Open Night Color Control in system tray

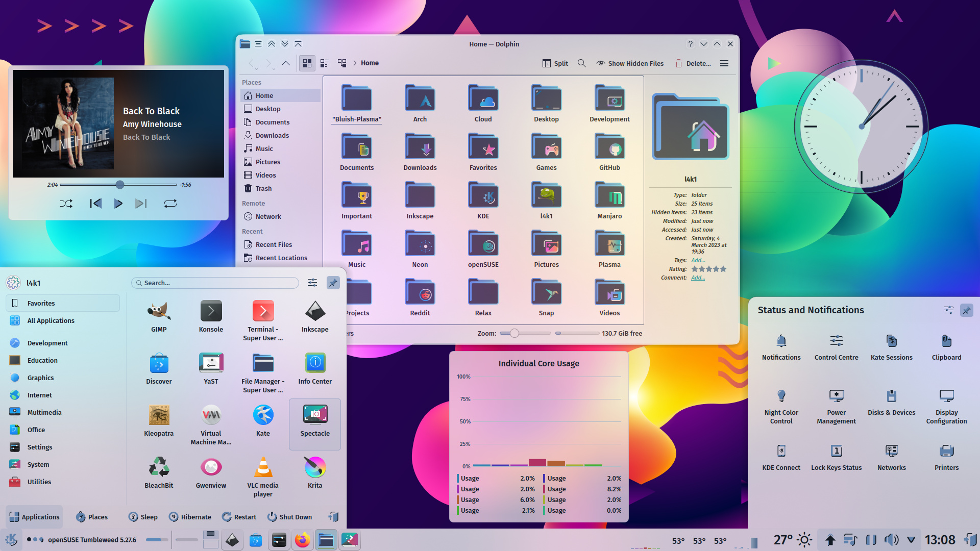781,406
